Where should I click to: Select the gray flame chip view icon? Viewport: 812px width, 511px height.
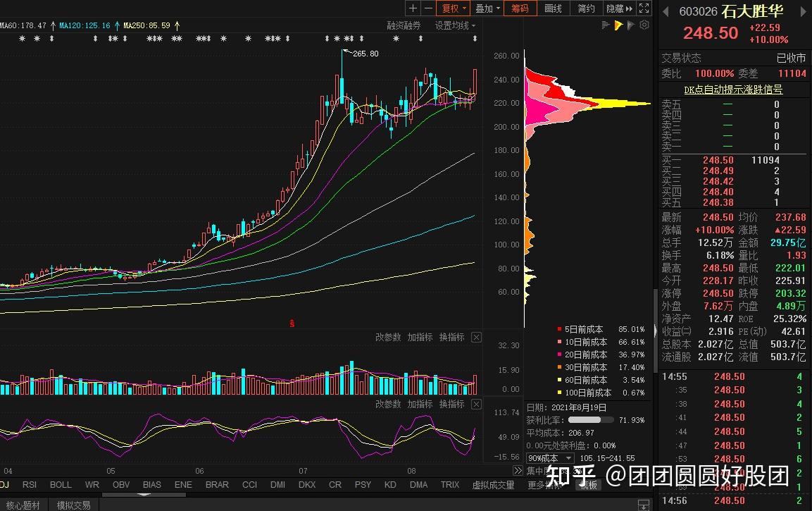[631, 25]
